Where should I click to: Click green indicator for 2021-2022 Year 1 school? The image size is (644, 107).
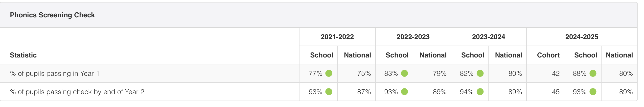[329, 73]
